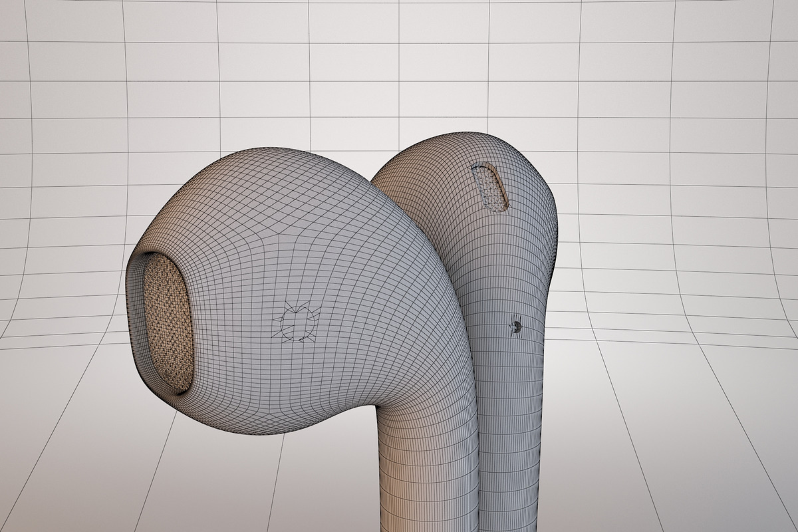Click the upper surface of the front earbud head
Image resolution: width=798 pixels, height=532 pixels.
coord(279,186)
